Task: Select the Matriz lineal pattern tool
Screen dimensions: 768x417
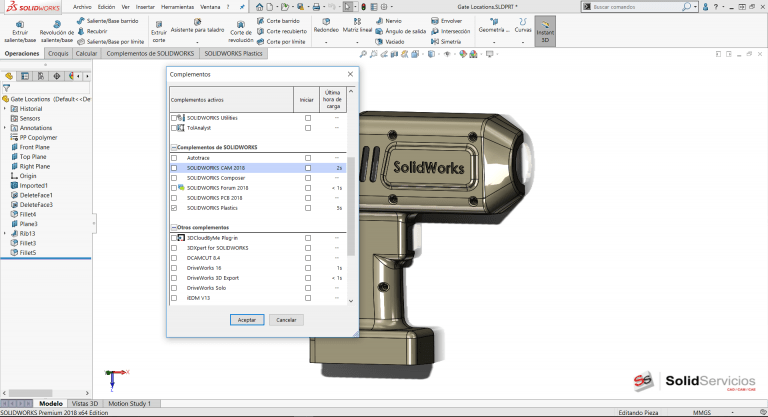Action: tap(357, 25)
